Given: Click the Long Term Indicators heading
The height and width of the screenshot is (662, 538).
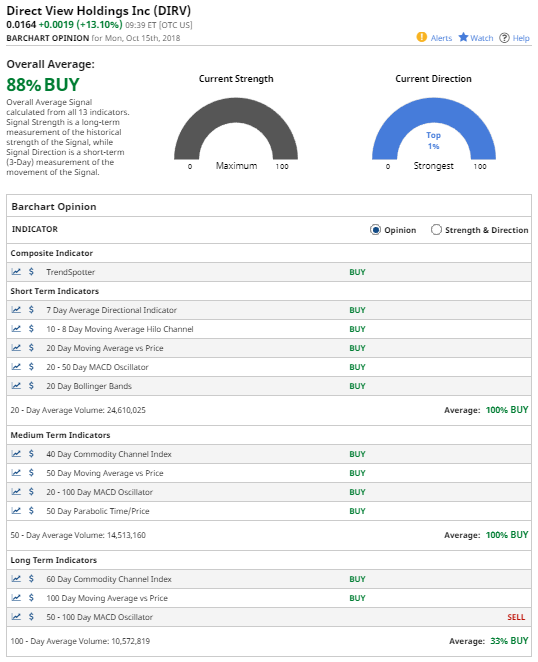Looking at the screenshot, I should (54, 560).
